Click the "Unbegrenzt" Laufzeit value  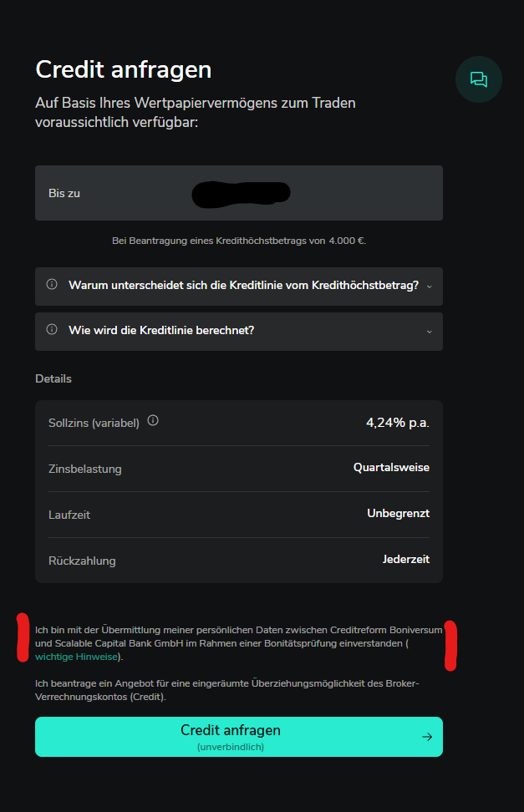(398, 514)
